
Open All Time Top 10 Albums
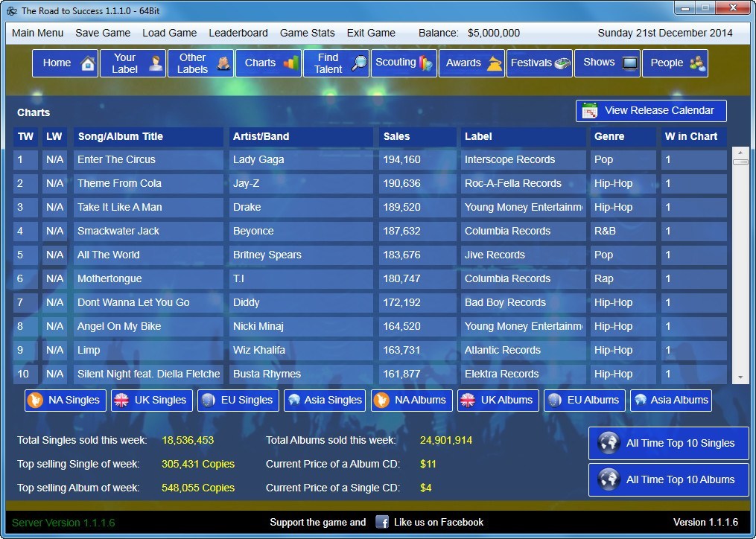pyautogui.click(x=669, y=479)
